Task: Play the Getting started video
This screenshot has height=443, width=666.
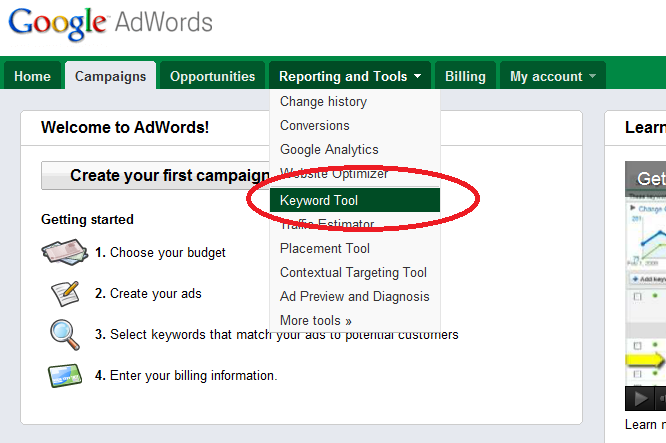Action: tap(639, 399)
